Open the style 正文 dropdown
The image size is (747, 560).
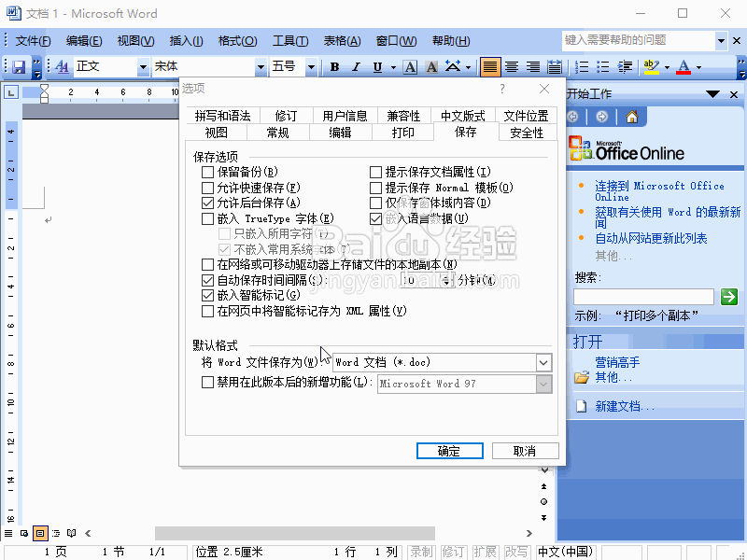coord(143,67)
